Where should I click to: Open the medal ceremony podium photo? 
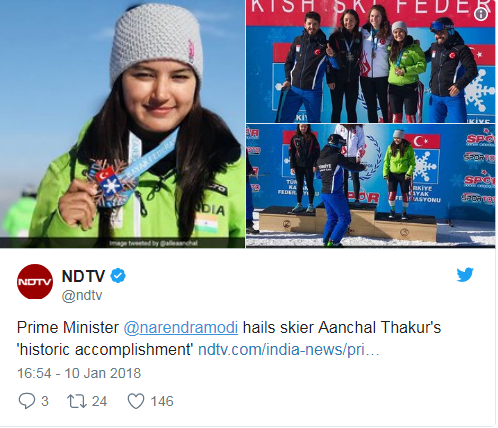[x=371, y=186]
